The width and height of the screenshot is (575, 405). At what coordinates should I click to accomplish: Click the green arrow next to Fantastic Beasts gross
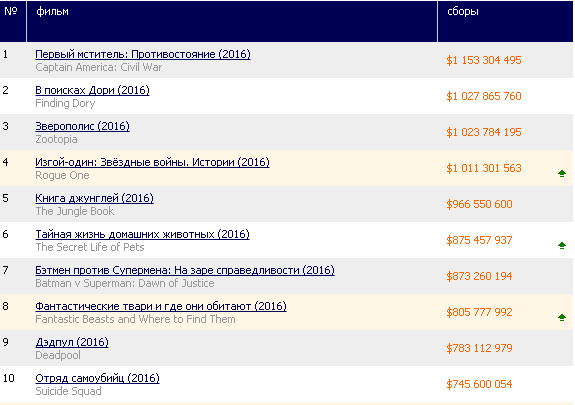[x=561, y=317]
